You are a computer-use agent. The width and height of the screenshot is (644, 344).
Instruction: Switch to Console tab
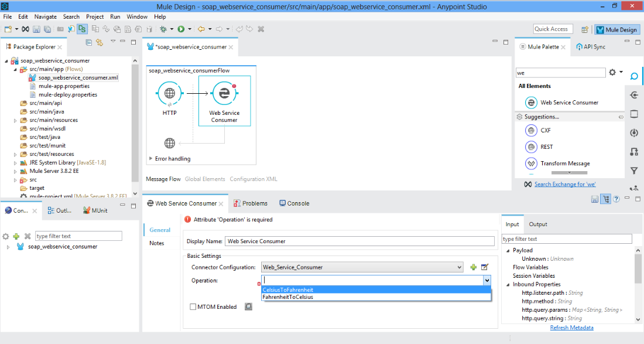[294, 203]
